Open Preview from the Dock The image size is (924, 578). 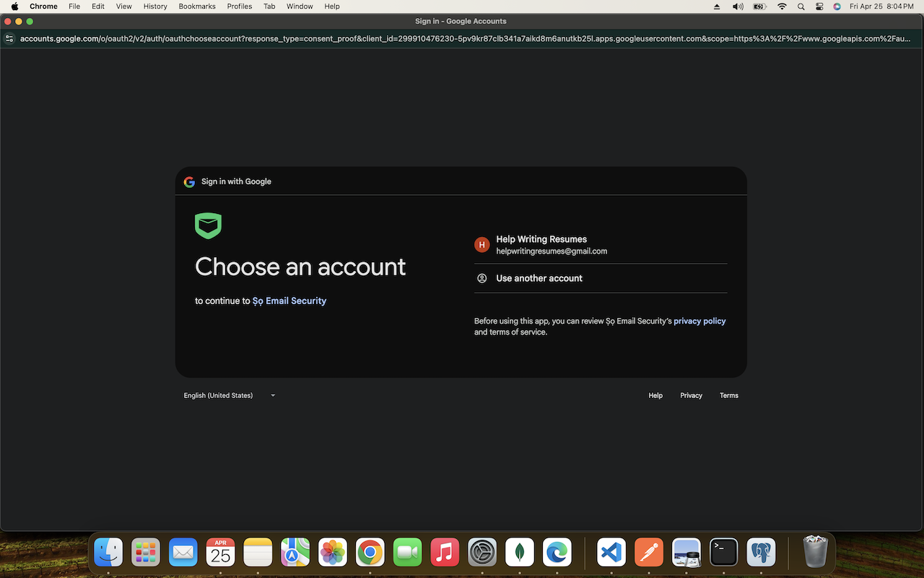[x=687, y=553]
